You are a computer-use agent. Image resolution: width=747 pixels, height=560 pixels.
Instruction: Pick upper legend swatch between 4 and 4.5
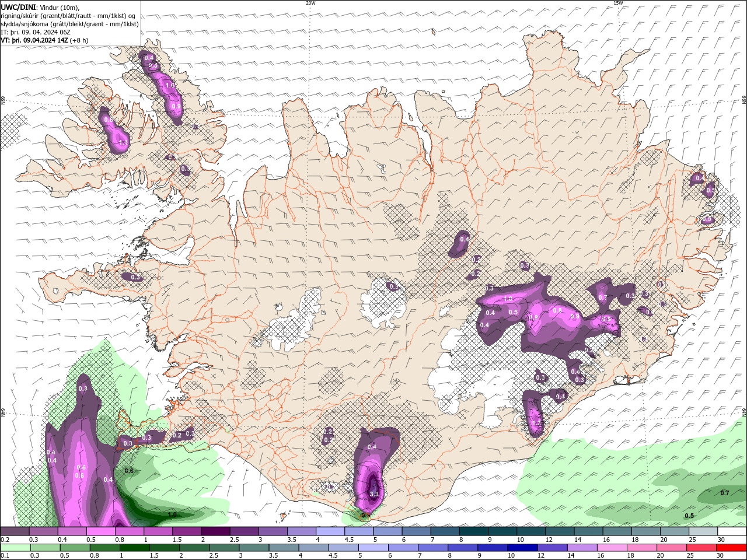(330, 531)
